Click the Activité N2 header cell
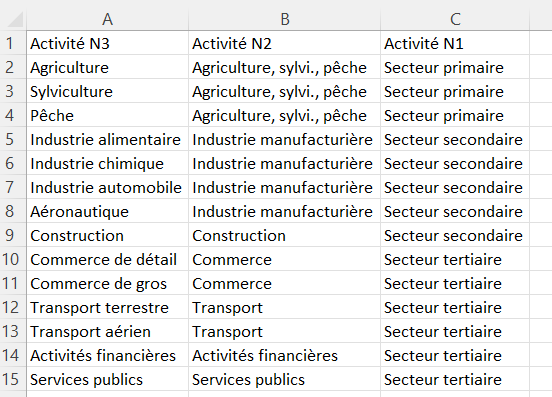Viewport: 552px width, 397px height. tap(284, 43)
